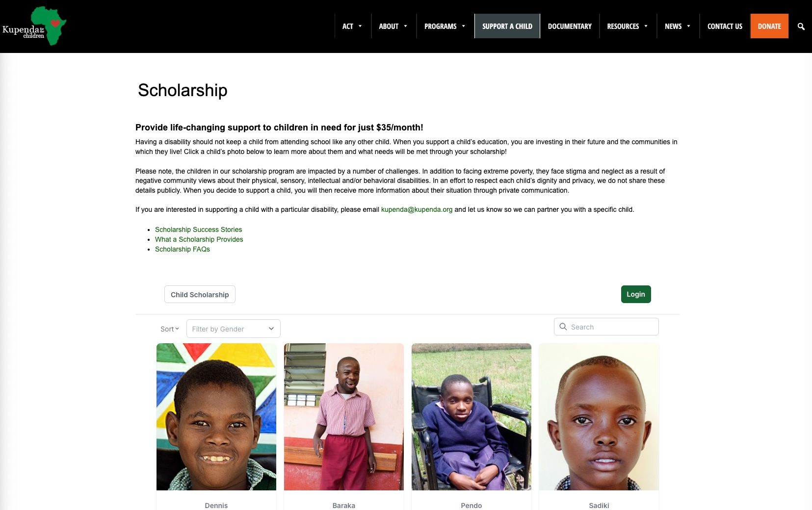This screenshot has height=510, width=812.
Task: Click the orange DONATE button
Action: 769,26
